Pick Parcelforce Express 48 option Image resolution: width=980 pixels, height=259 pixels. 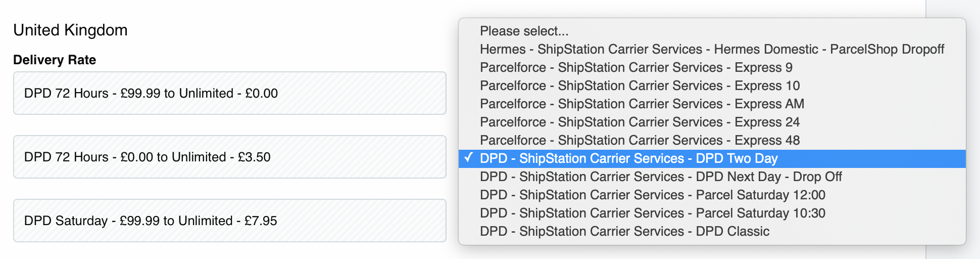(640, 140)
